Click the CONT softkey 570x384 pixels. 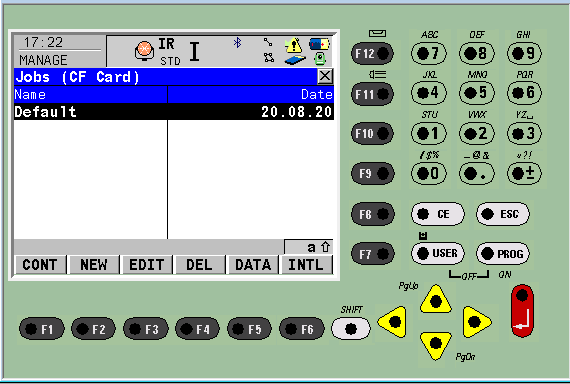(40, 264)
